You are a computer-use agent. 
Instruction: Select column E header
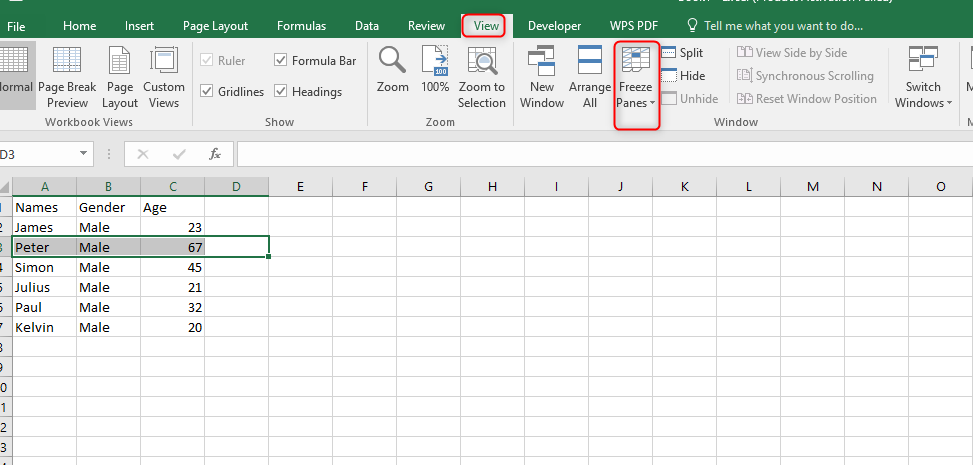pyautogui.click(x=300, y=186)
